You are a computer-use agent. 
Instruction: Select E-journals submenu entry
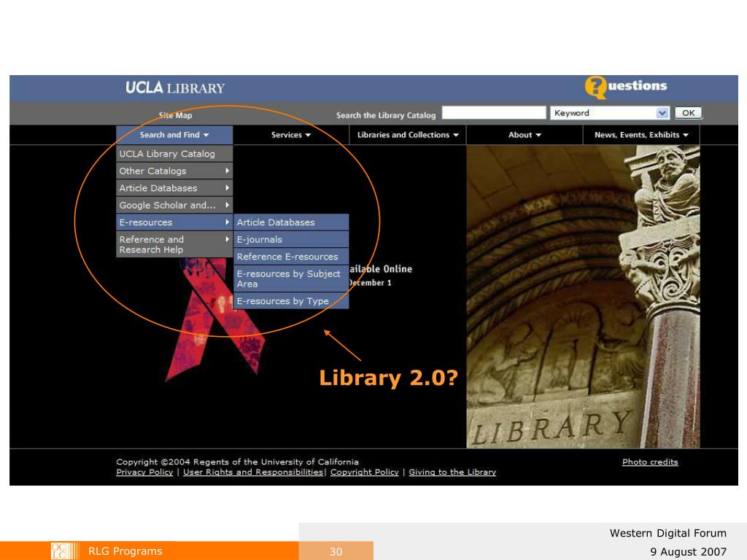(x=291, y=239)
